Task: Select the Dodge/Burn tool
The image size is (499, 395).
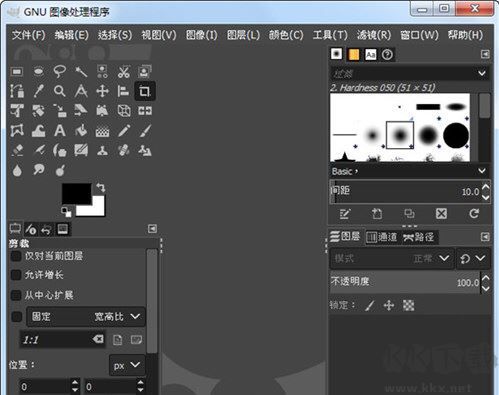Action: (60, 170)
